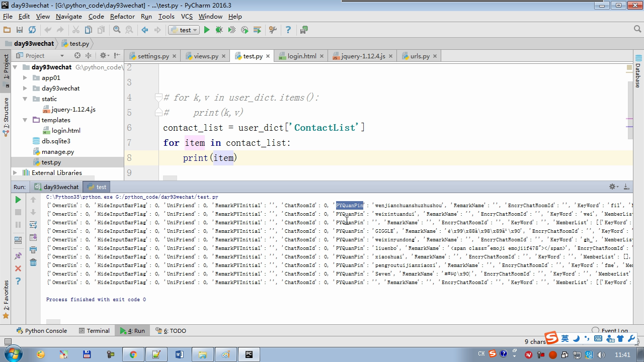The height and width of the screenshot is (362, 644).
Task: Switch to the views.py editor tab
Action: point(206,56)
